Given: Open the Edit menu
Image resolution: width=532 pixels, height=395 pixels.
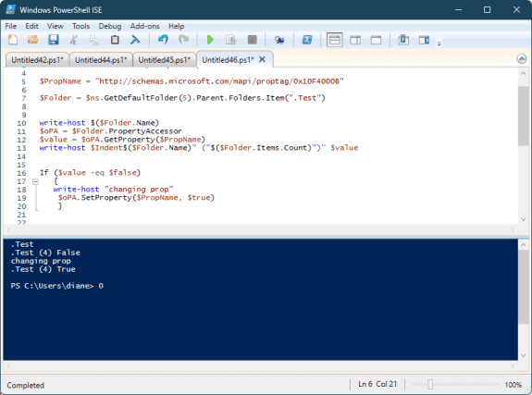Looking at the screenshot, I should [x=31, y=26].
